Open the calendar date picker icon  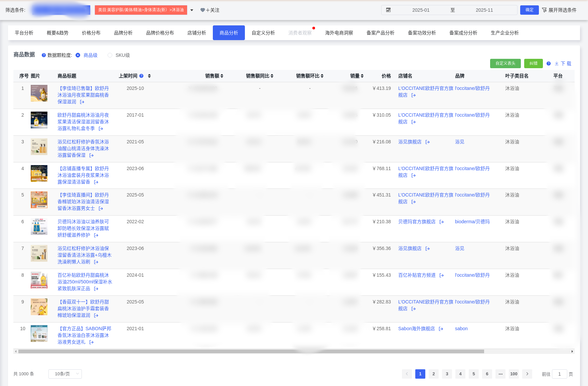point(389,10)
